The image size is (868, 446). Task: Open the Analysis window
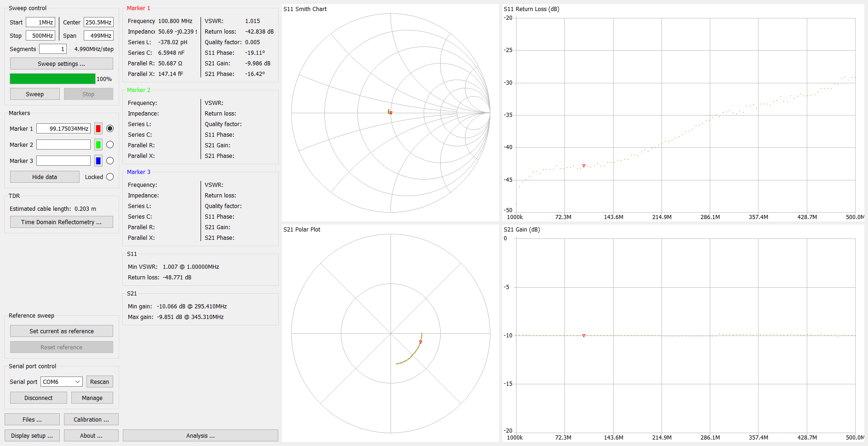pyautogui.click(x=201, y=435)
